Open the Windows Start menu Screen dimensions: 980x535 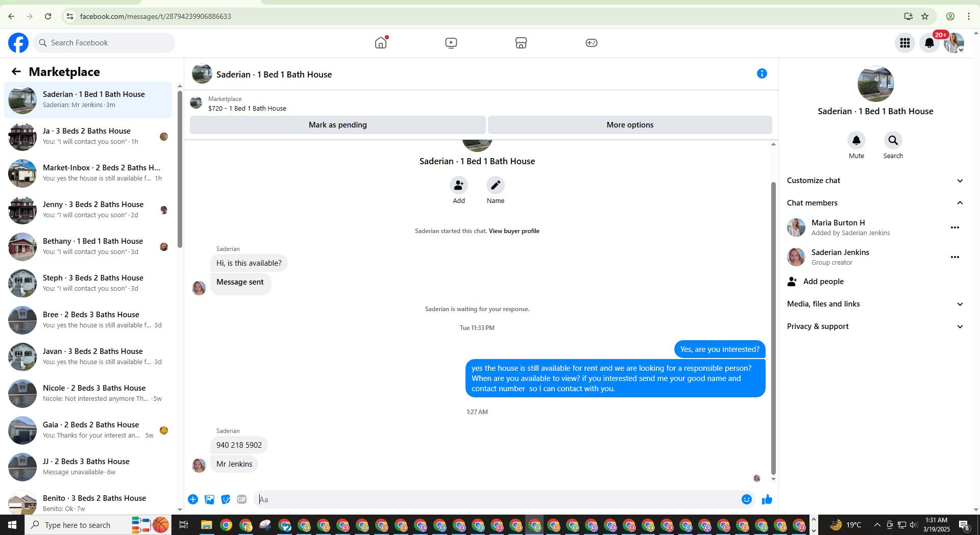12,525
